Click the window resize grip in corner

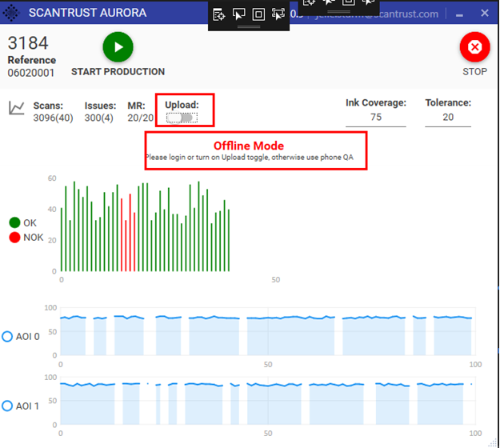[x=493, y=442]
